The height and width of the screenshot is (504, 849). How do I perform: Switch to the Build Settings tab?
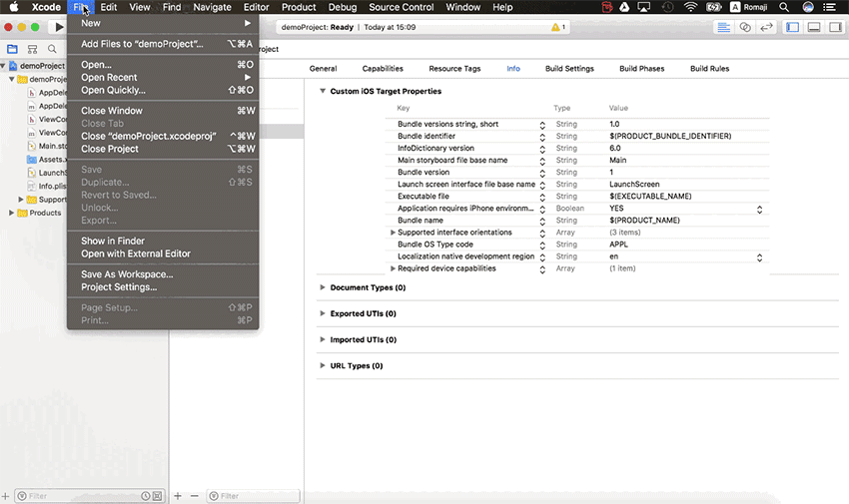569,69
